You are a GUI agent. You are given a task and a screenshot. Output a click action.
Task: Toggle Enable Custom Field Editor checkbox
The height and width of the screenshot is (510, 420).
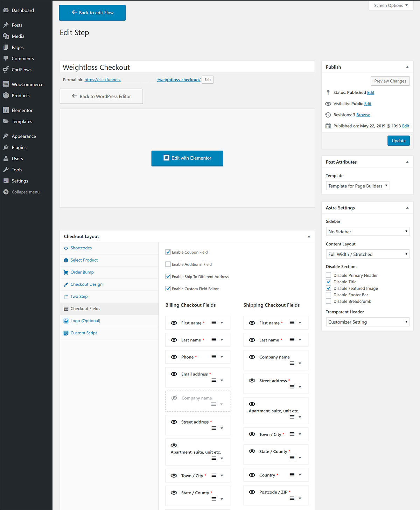[168, 289]
